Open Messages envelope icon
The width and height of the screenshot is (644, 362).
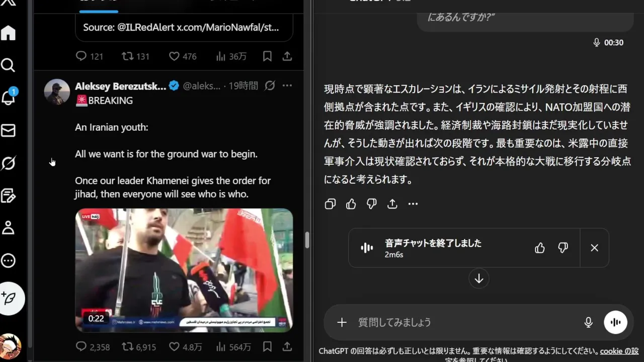click(9, 131)
